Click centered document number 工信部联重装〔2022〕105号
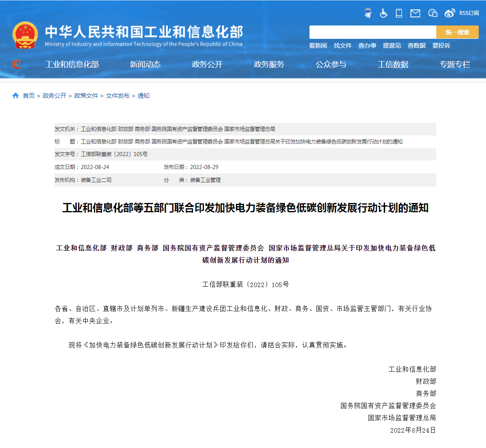This screenshot has height=448, width=486. pos(246,285)
